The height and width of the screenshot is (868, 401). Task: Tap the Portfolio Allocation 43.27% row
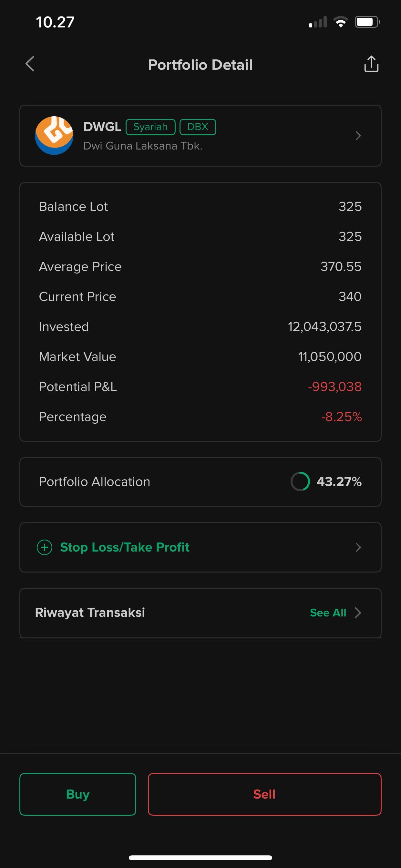[x=200, y=482]
